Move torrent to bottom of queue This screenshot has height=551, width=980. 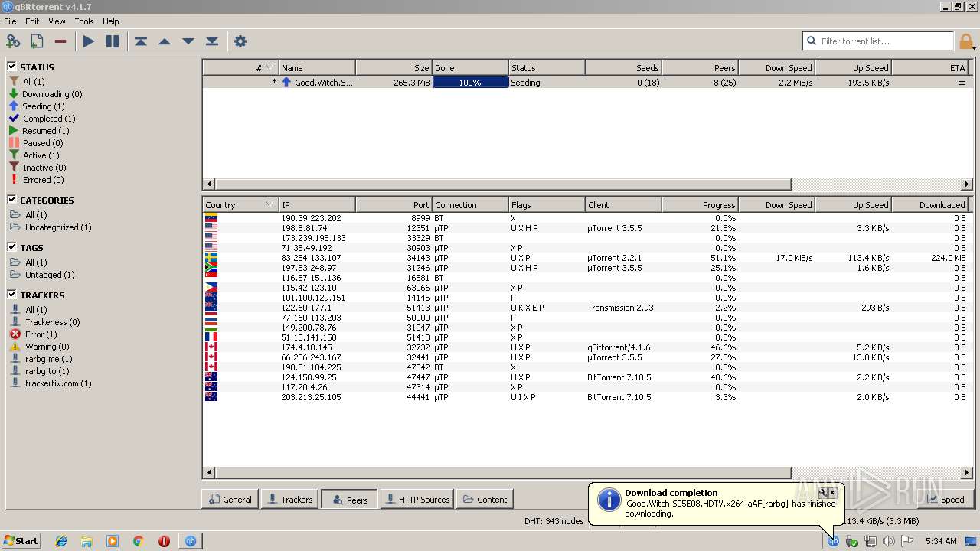pos(212,41)
